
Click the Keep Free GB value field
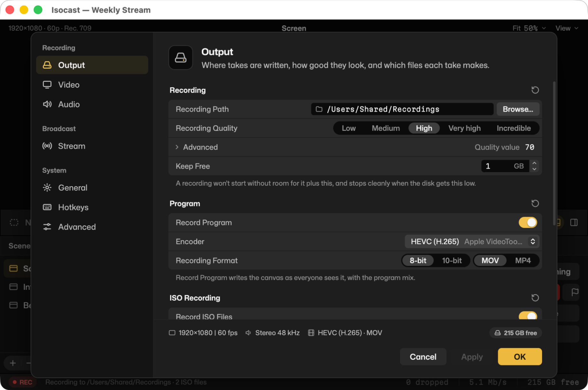(505, 166)
